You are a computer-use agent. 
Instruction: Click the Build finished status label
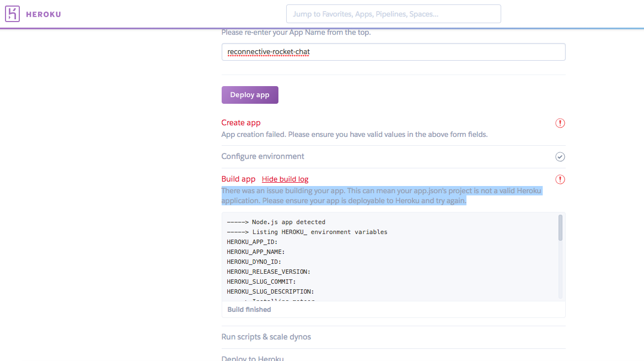pyautogui.click(x=249, y=309)
